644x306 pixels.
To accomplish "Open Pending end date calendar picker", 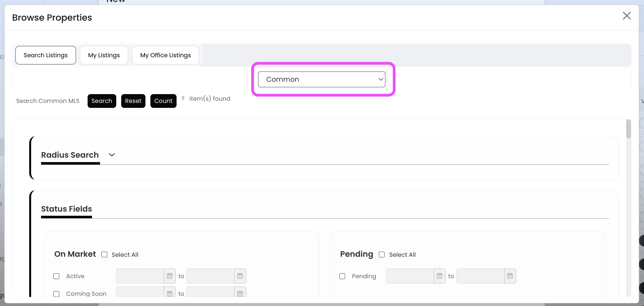I will tap(510, 276).
